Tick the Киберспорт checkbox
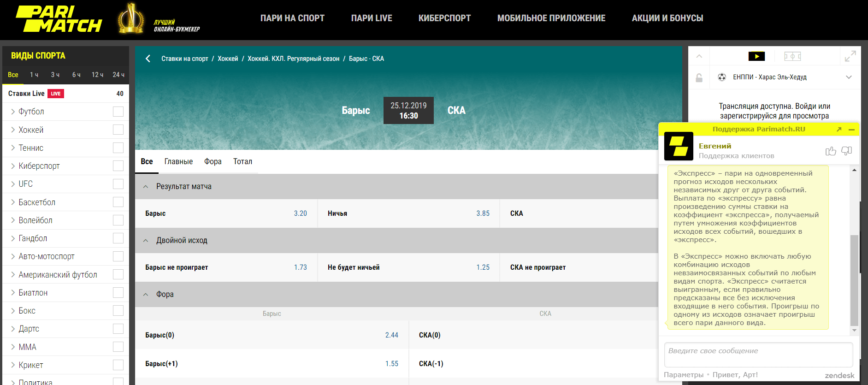 [118, 166]
